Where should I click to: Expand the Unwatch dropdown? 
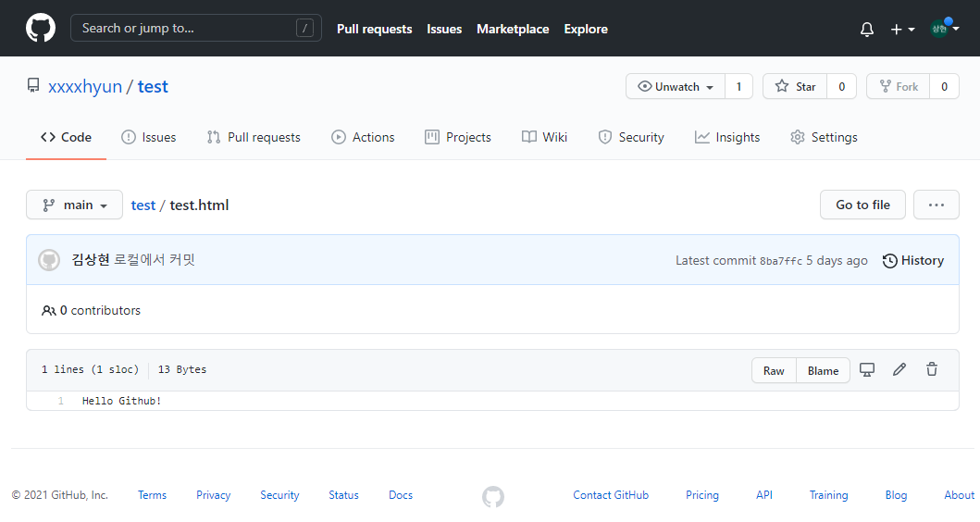tap(676, 86)
